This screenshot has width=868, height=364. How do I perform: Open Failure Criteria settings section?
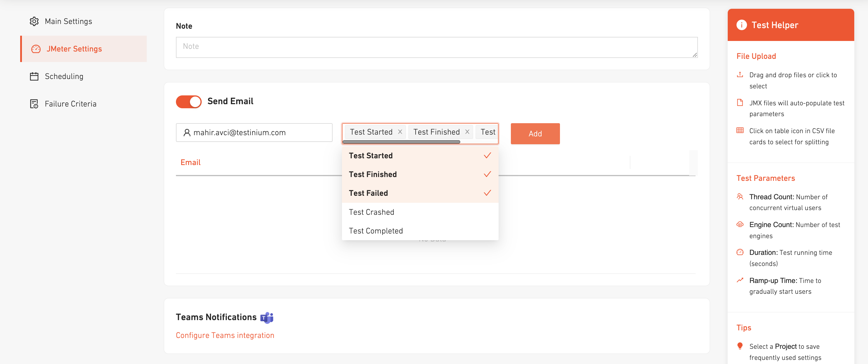[x=70, y=104]
